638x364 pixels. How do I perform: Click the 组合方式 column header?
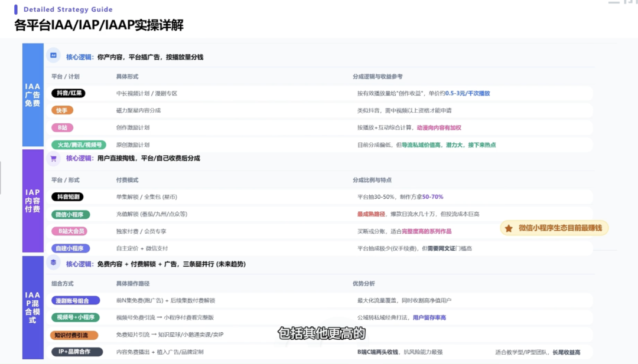[62, 284]
